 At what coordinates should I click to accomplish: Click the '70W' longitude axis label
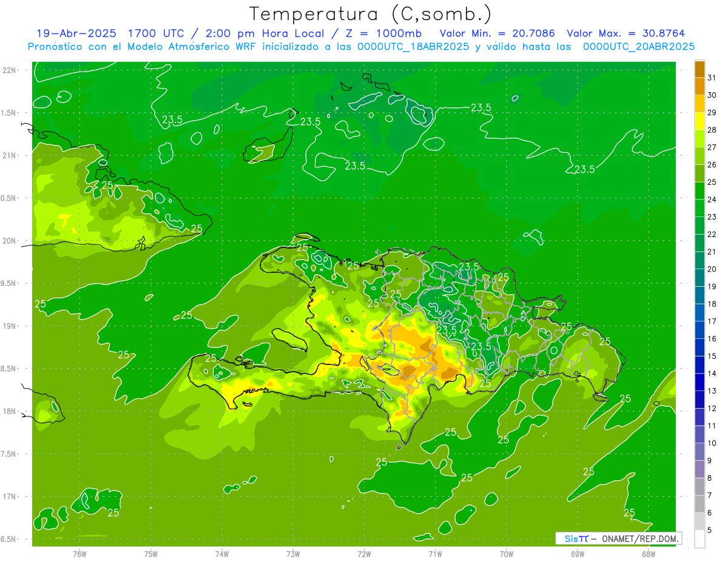pos(507,554)
